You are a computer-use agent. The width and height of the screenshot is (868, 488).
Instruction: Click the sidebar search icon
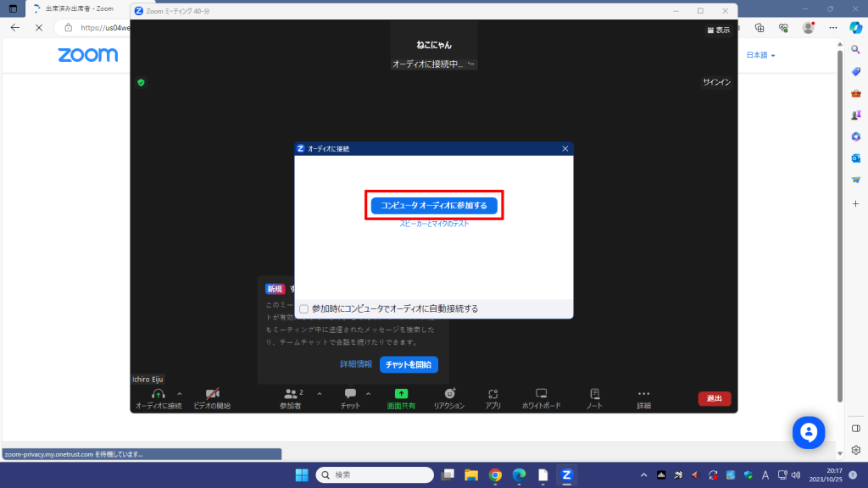pyautogui.click(x=856, y=50)
